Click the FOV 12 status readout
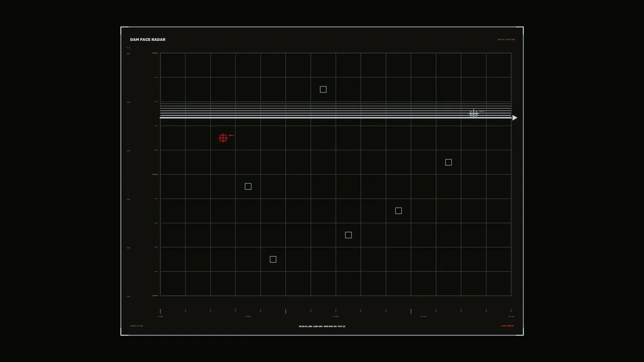Screen dimensions: 644x362 (x=341, y=326)
